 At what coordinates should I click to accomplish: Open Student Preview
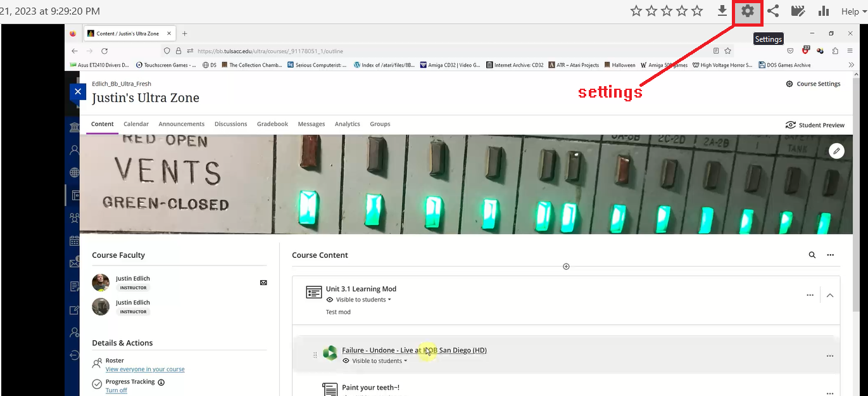click(x=815, y=125)
